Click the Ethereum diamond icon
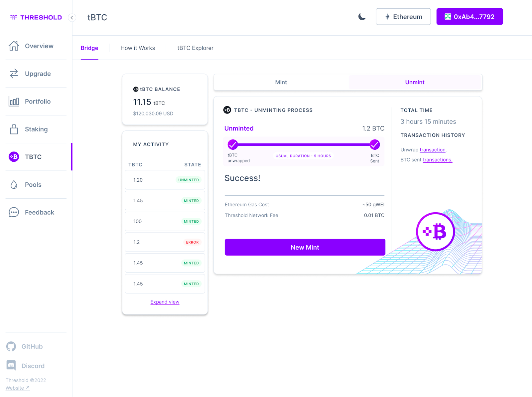This screenshot has width=532, height=397. point(387,17)
